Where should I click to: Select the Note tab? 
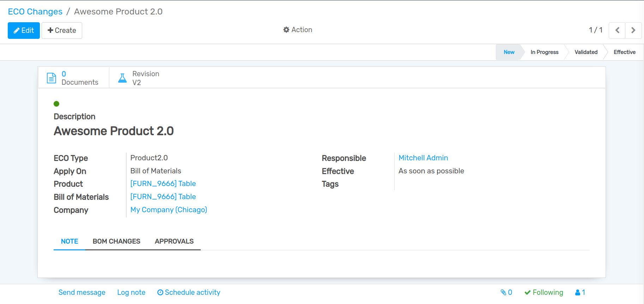click(69, 242)
